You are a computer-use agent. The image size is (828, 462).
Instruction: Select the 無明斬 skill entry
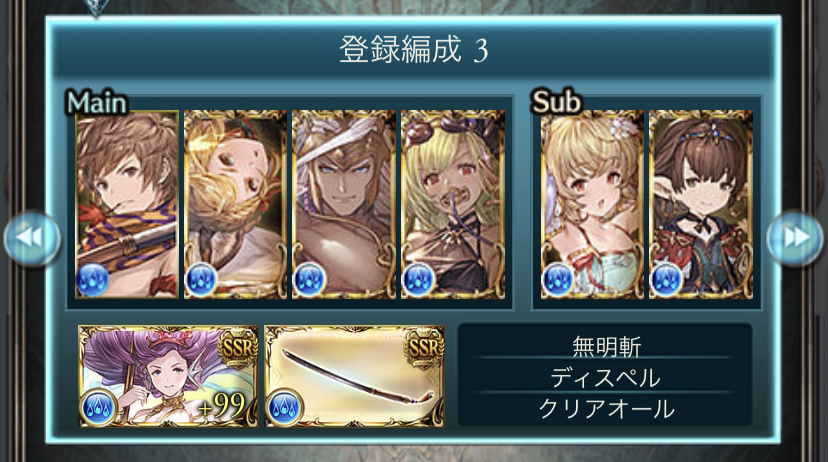pos(605,346)
